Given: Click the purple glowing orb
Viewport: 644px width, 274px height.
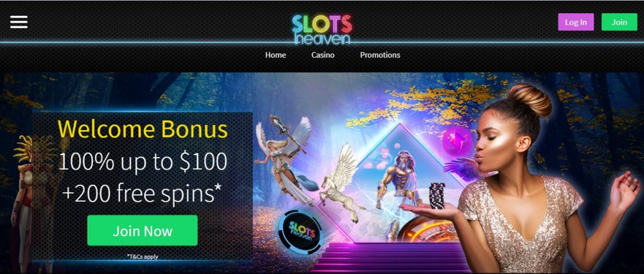Looking at the screenshot, I should [457, 141].
